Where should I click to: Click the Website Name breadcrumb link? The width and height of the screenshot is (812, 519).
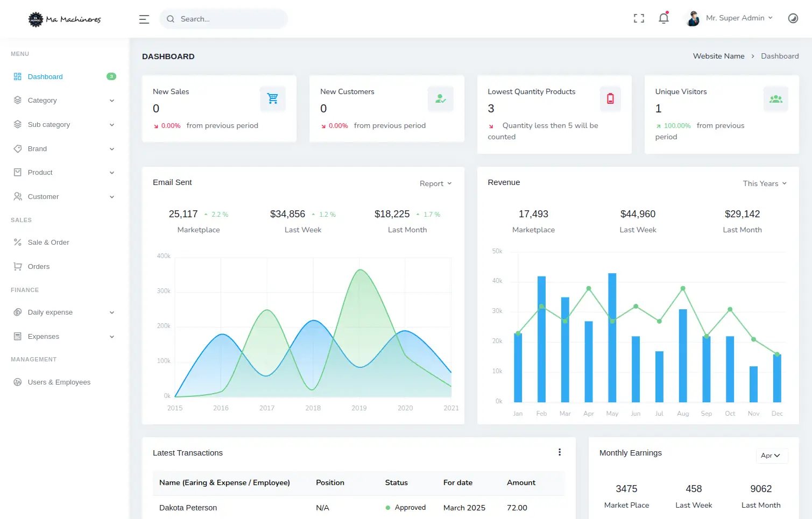[x=718, y=56]
